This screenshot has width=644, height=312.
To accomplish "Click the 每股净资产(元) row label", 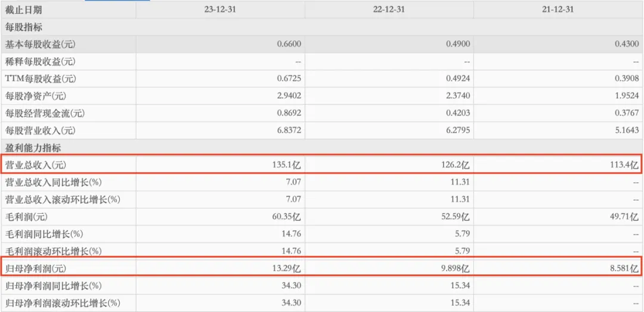I will [36, 96].
